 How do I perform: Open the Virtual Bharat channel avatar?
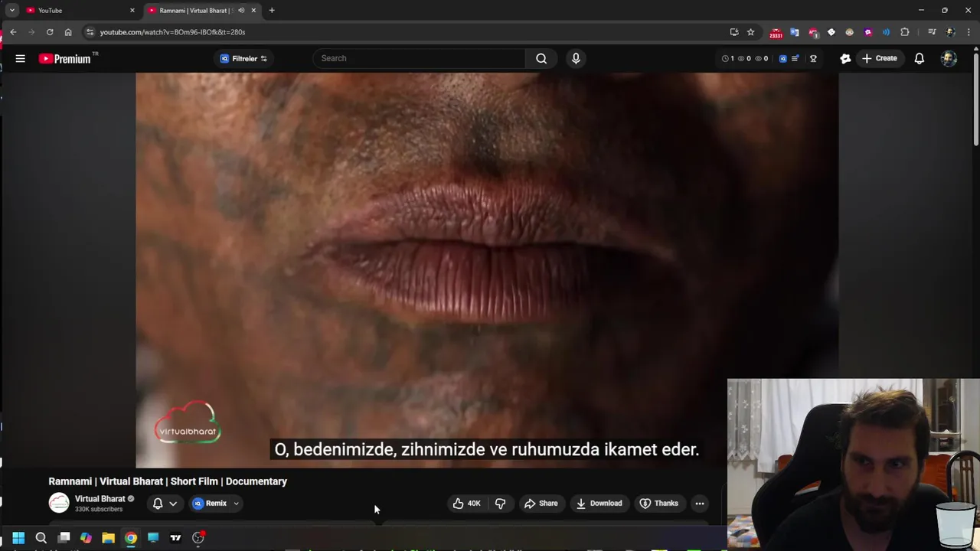tap(59, 503)
